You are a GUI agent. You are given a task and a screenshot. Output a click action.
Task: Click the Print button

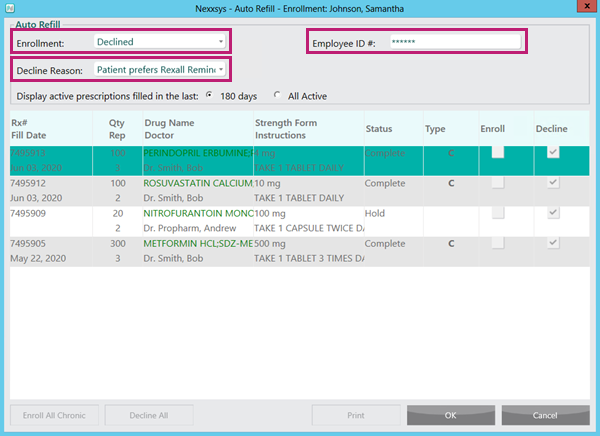(x=355, y=415)
